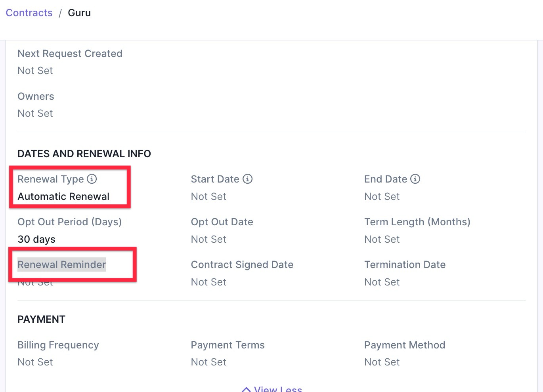The width and height of the screenshot is (543, 392).
Task: Click Not Set under Term Length (Months)
Action: click(382, 239)
